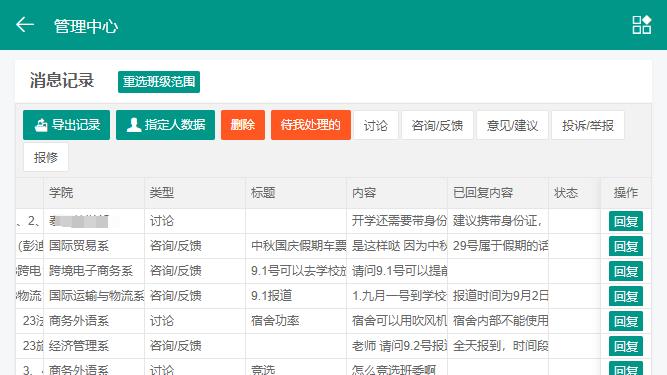Reply to the 宿舍功率 row

click(626, 321)
